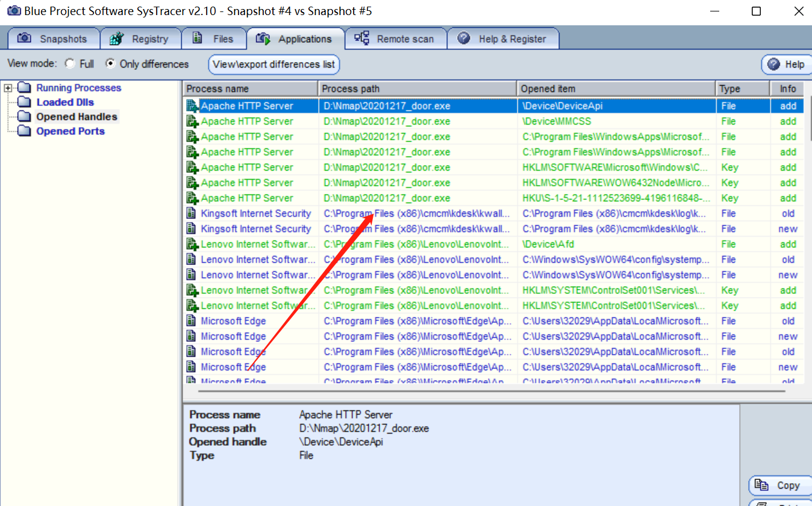Viewport: 812px width, 506px height.
Task: Click the SysTracer camera icon in the title bar
Action: [x=13, y=11]
